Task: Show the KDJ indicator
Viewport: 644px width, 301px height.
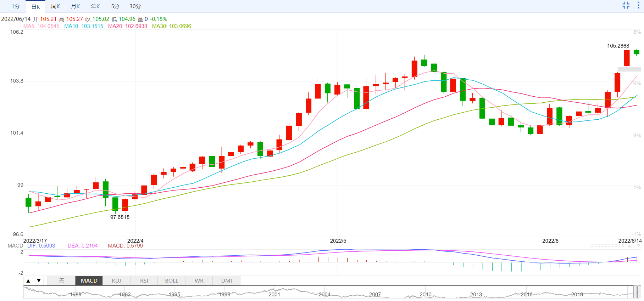Action: (x=117, y=281)
